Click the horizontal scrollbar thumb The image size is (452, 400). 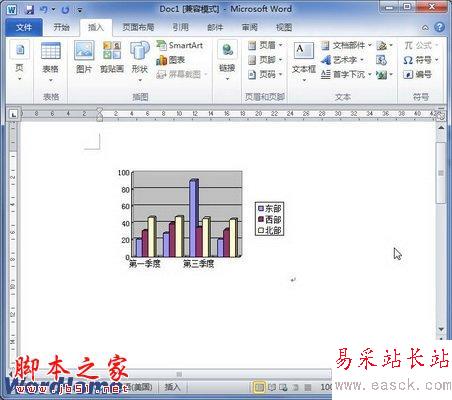pyautogui.click(x=179, y=374)
